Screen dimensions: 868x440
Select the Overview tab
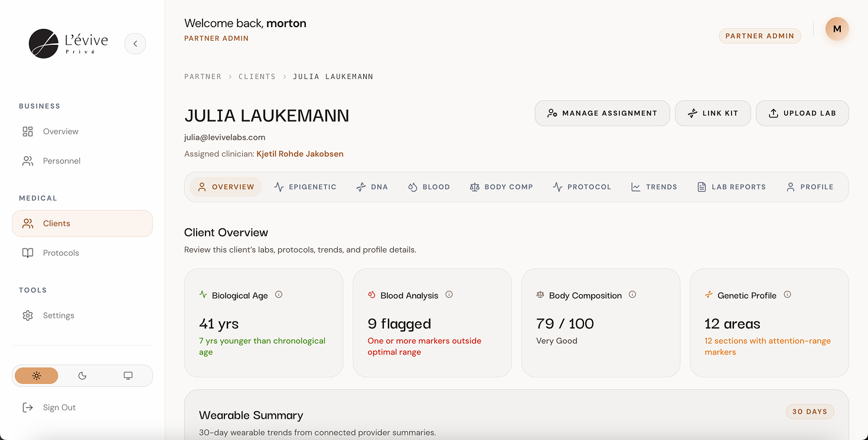(226, 187)
